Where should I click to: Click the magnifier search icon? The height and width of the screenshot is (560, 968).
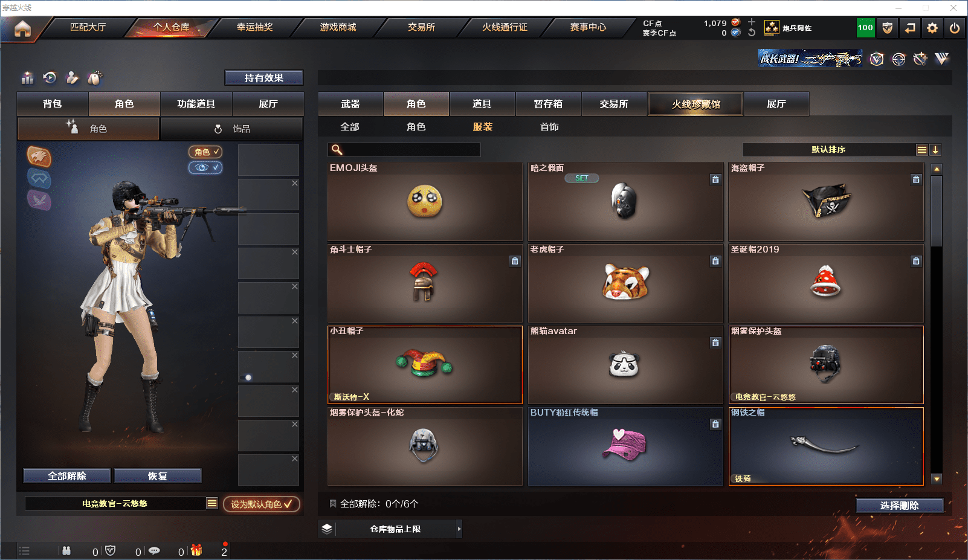(337, 150)
